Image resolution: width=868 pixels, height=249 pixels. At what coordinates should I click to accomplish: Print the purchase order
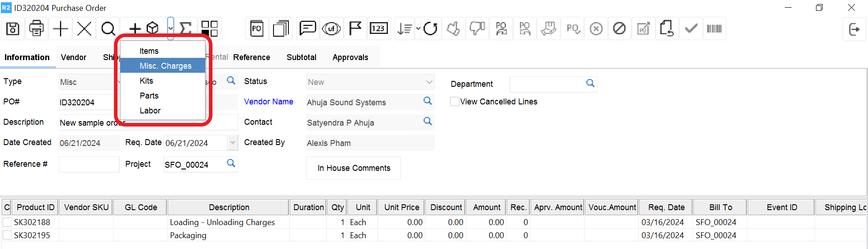(x=36, y=29)
